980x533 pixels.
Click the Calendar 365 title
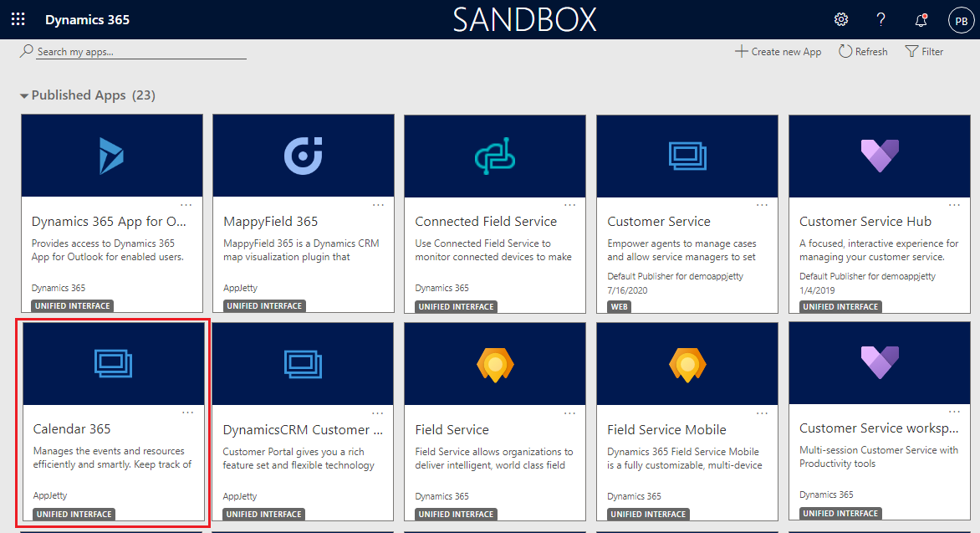[72, 429]
